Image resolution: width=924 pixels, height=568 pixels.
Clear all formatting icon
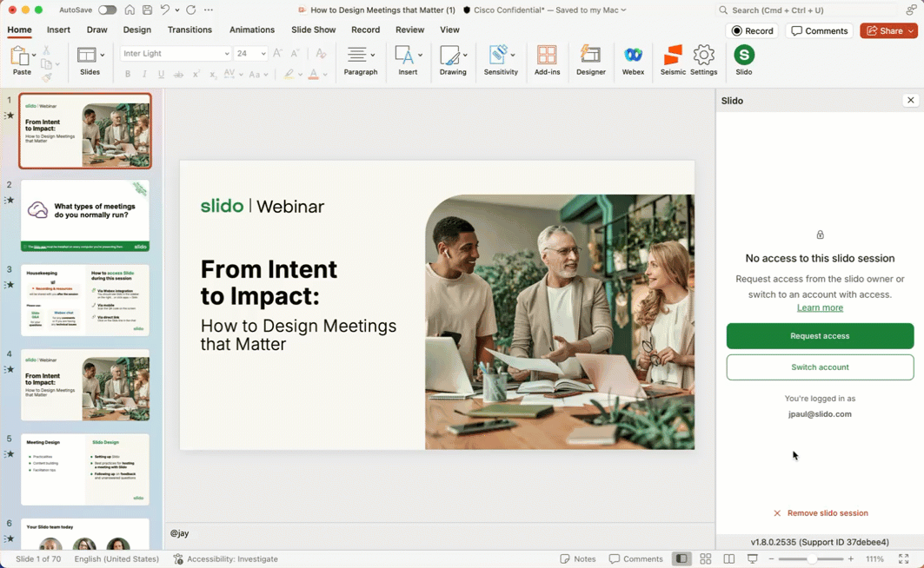[321, 53]
